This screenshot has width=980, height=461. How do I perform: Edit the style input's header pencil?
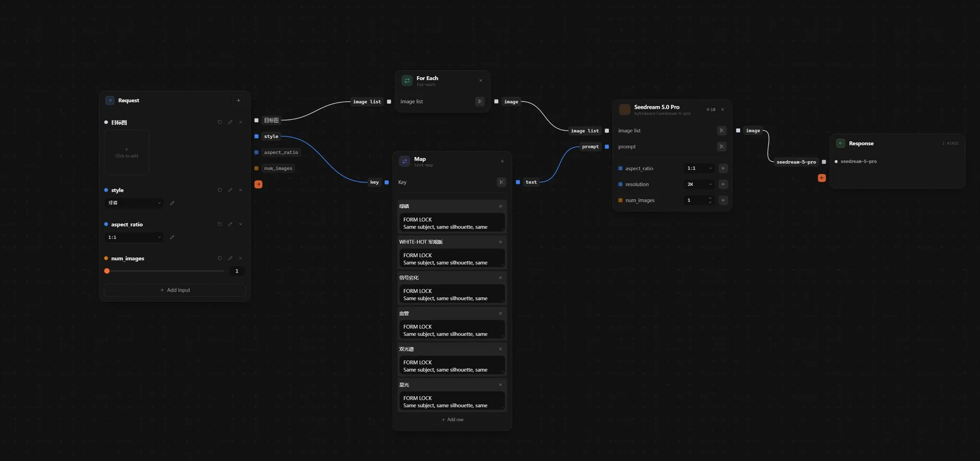tap(230, 190)
